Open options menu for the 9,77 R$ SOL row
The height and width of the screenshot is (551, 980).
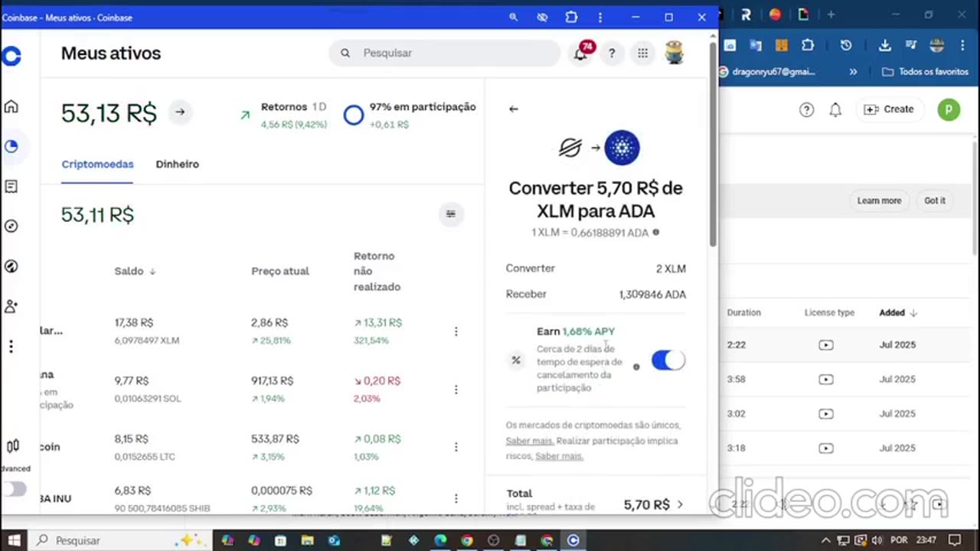456,390
